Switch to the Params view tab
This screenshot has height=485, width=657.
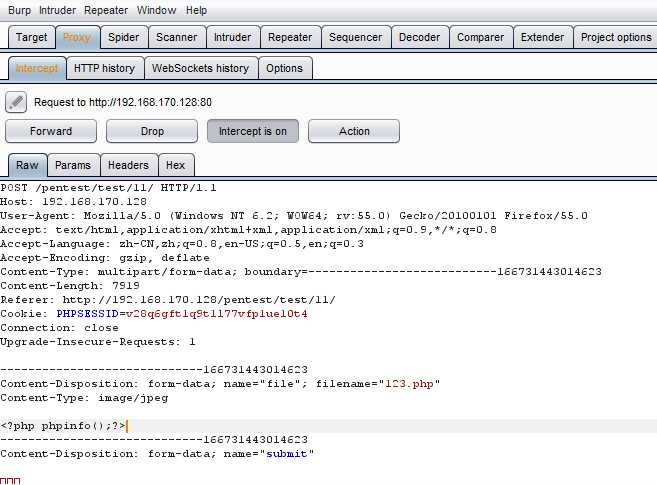[73, 165]
